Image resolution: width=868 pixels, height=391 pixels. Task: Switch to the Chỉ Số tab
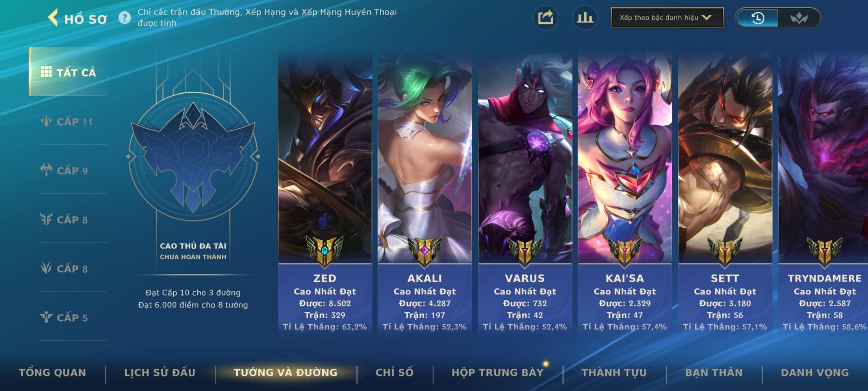click(x=394, y=373)
